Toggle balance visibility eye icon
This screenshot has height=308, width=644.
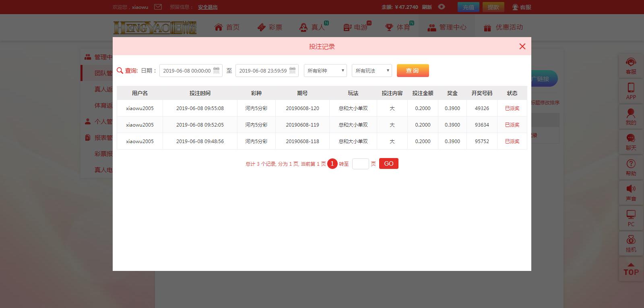[x=442, y=7]
